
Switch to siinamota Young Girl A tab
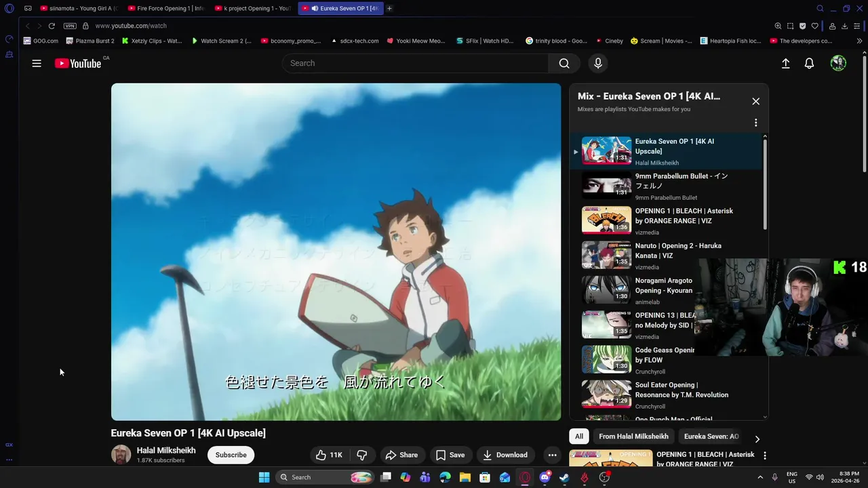[79, 8]
